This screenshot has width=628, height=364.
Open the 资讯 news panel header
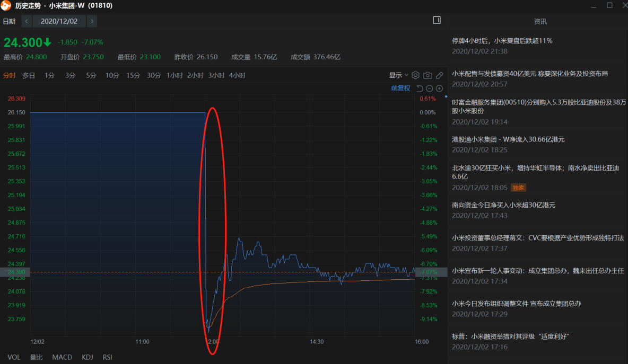540,21
